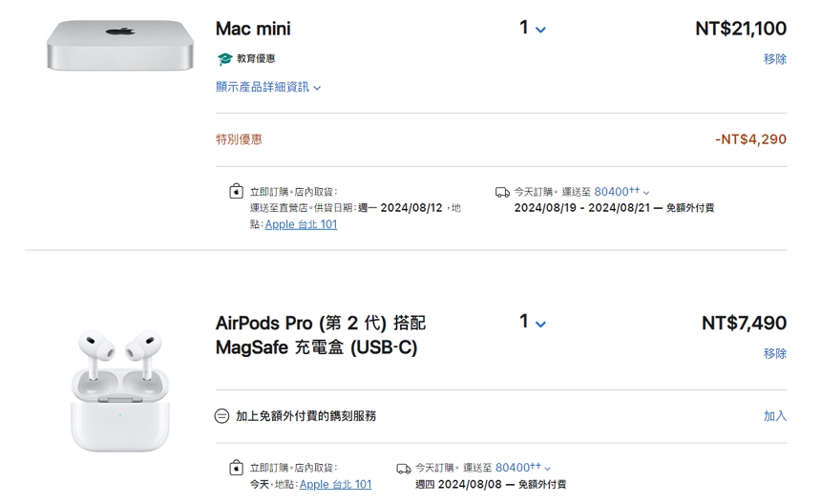Click the AirPods Pro product title
The width and height of the screenshot is (821, 504).
click(321, 335)
